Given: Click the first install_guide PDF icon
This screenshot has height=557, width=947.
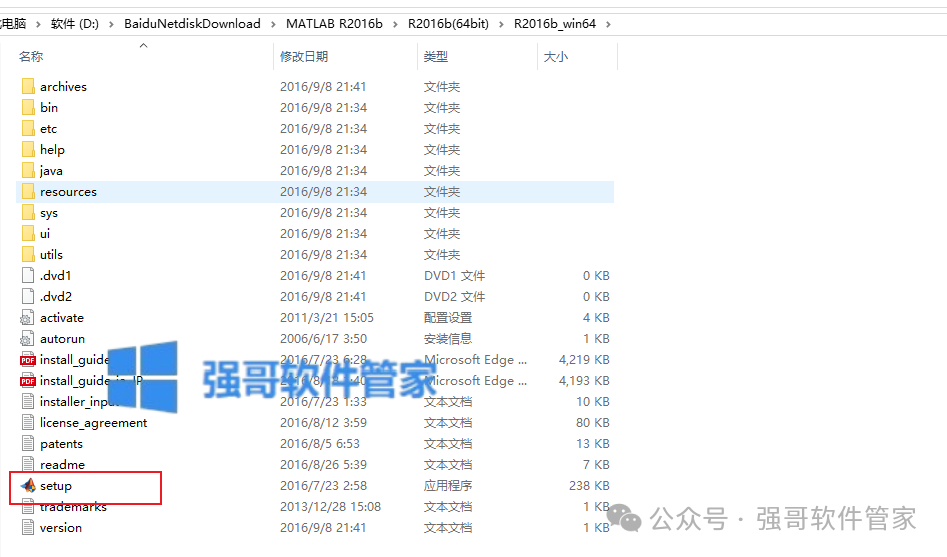Looking at the screenshot, I should (28, 359).
